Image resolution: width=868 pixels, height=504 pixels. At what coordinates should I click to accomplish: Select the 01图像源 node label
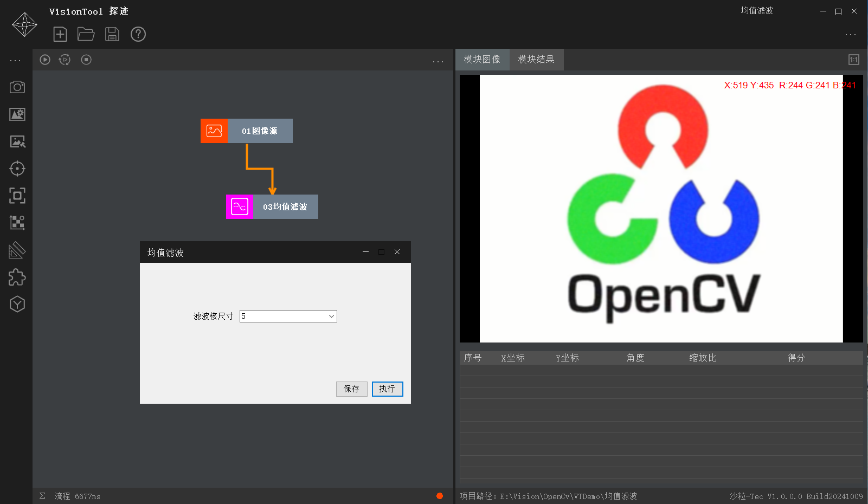pyautogui.click(x=260, y=131)
